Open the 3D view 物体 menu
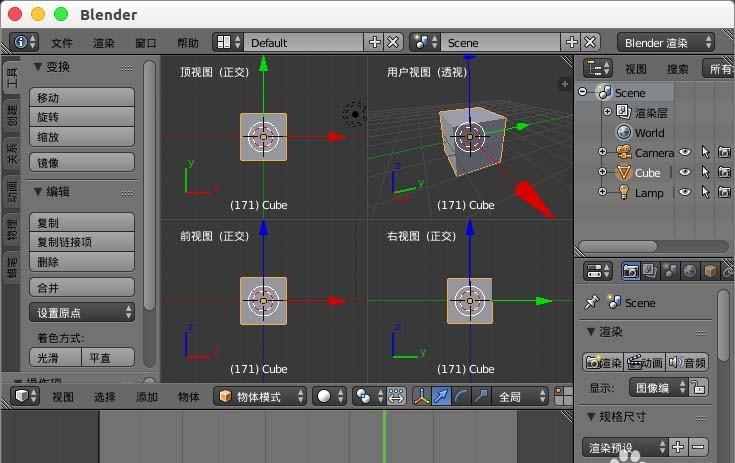The width and height of the screenshot is (735, 463). click(189, 397)
